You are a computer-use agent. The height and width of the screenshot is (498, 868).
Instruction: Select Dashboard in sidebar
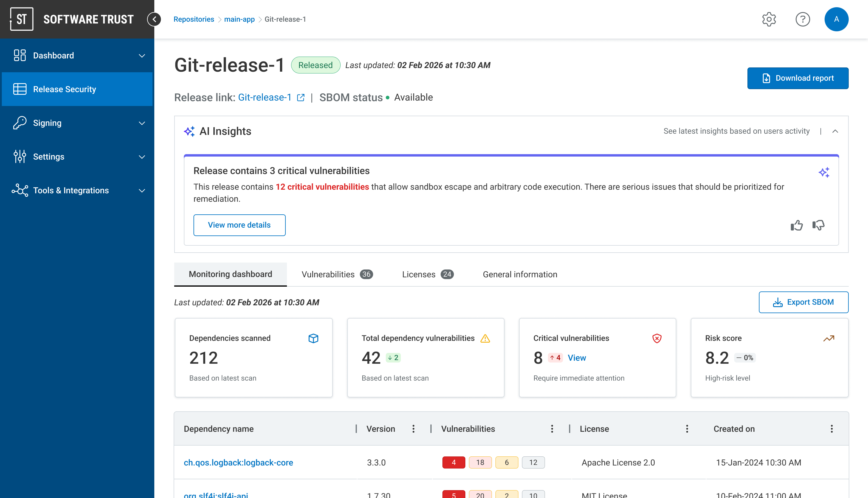click(77, 55)
